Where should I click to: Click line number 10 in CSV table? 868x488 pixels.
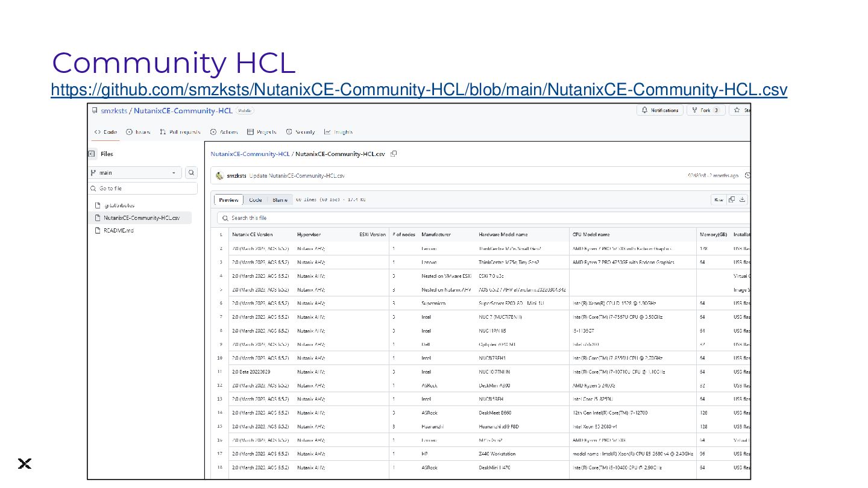[221, 358]
